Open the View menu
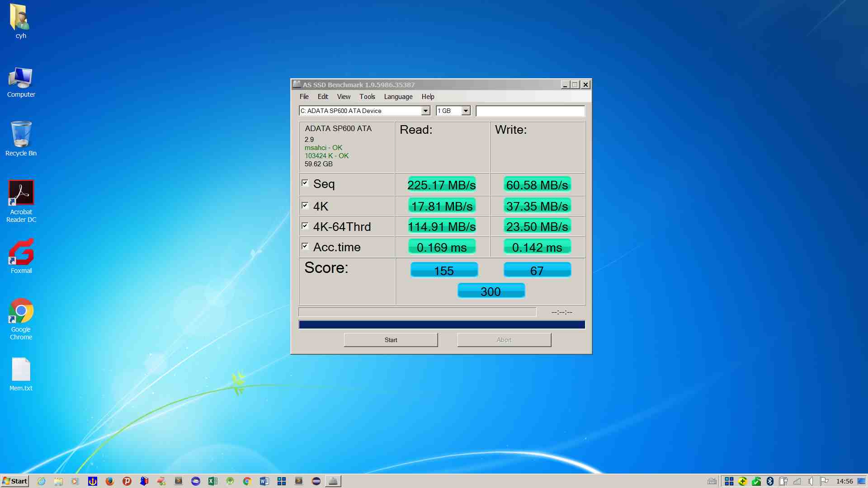The height and width of the screenshot is (488, 868). [x=344, y=97]
